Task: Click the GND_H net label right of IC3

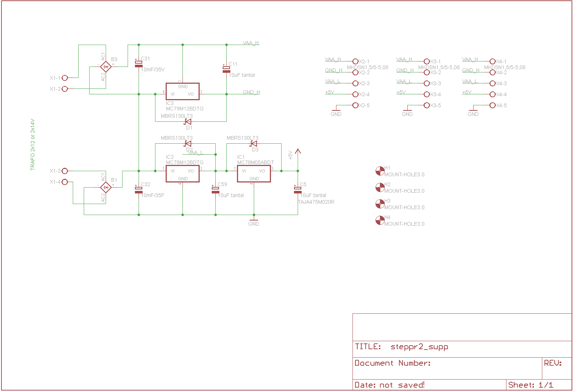Action: point(252,92)
